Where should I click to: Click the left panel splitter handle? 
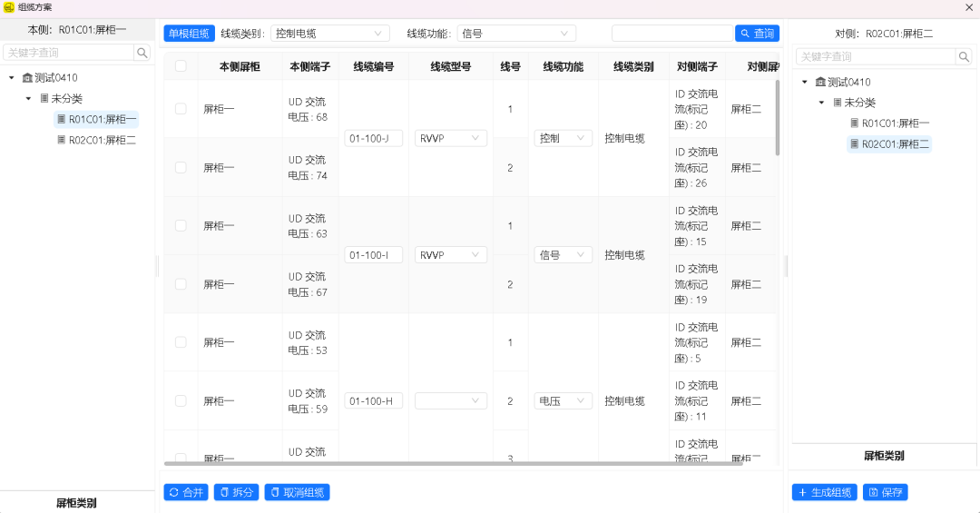click(158, 265)
